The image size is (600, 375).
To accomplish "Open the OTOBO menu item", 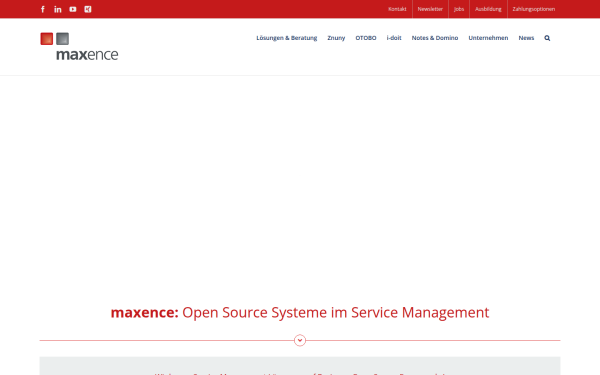I will pyautogui.click(x=366, y=38).
